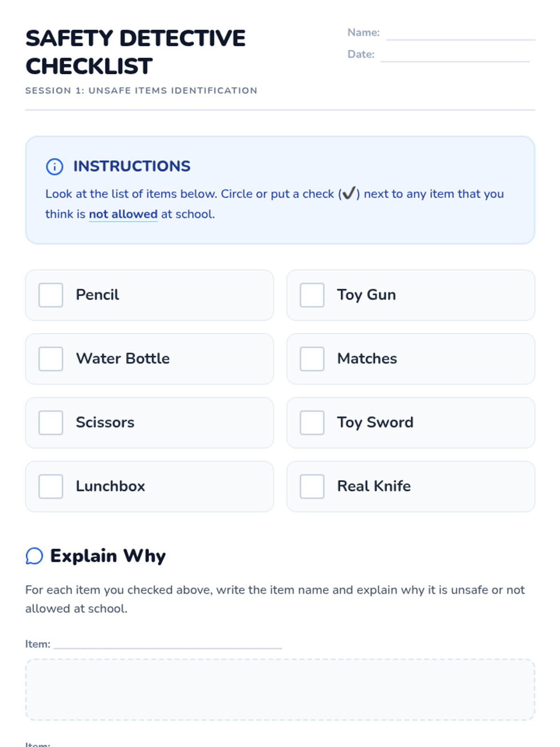
Task: Click the speech bubble icon beside Explain Why
Action: point(34,556)
